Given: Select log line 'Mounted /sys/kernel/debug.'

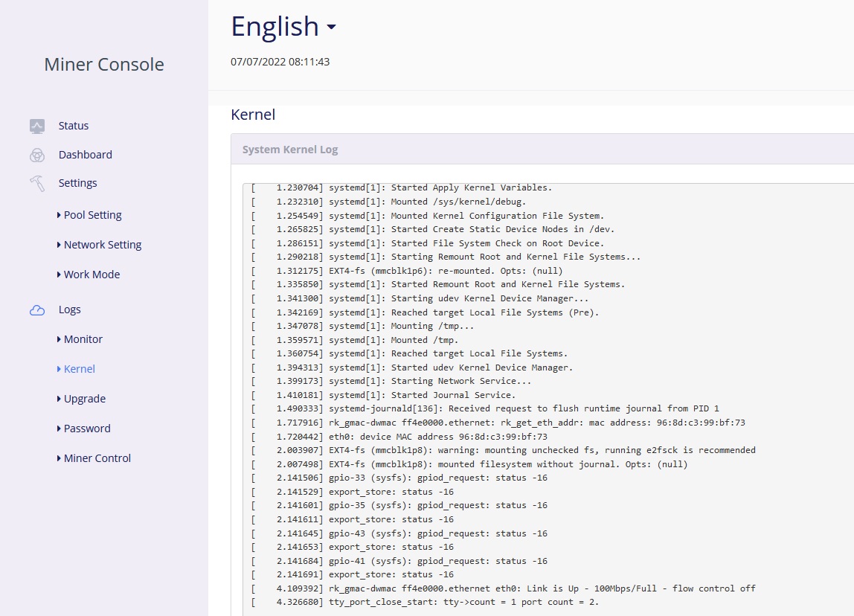Looking at the screenshot, I should (389, 202).
